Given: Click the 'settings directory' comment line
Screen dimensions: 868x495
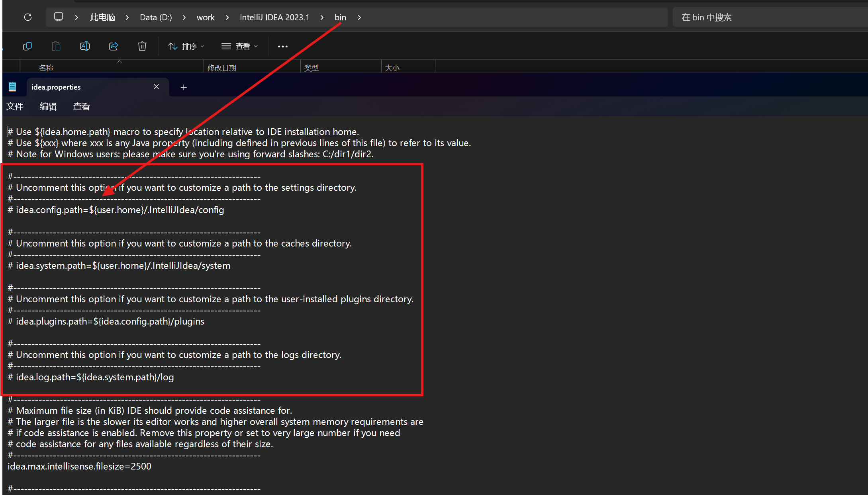Looking at the screenshot, I should tap(182, 188).
